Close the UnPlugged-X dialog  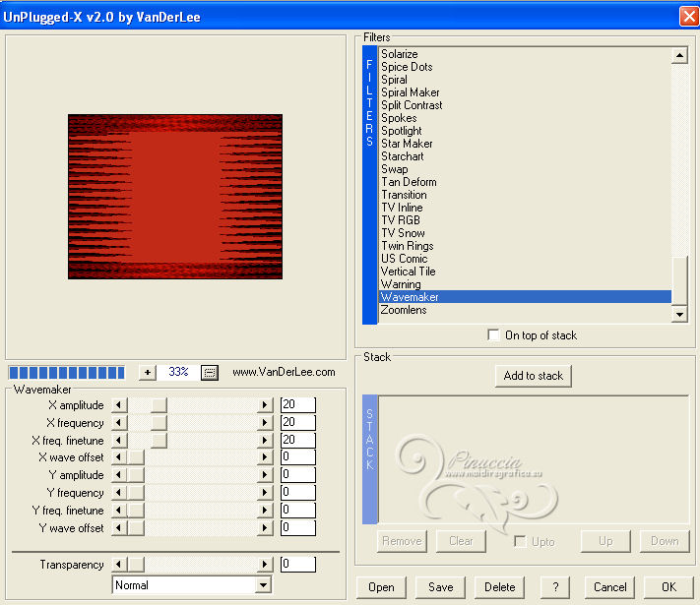pos(689,17)
